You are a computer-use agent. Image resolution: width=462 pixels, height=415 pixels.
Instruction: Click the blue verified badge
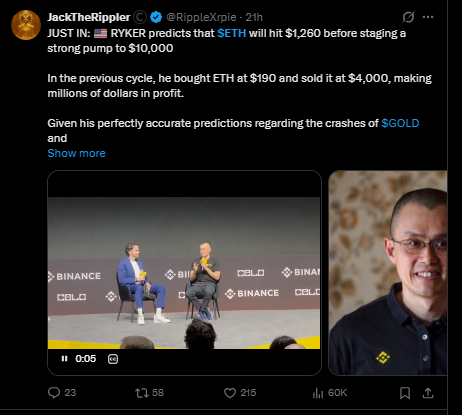[x=156, y=17]
